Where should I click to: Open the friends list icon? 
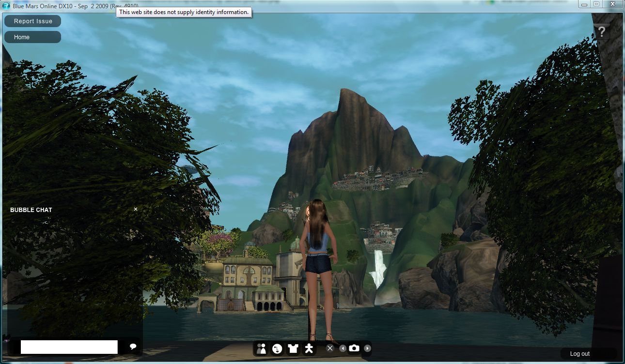click(262, 349)
